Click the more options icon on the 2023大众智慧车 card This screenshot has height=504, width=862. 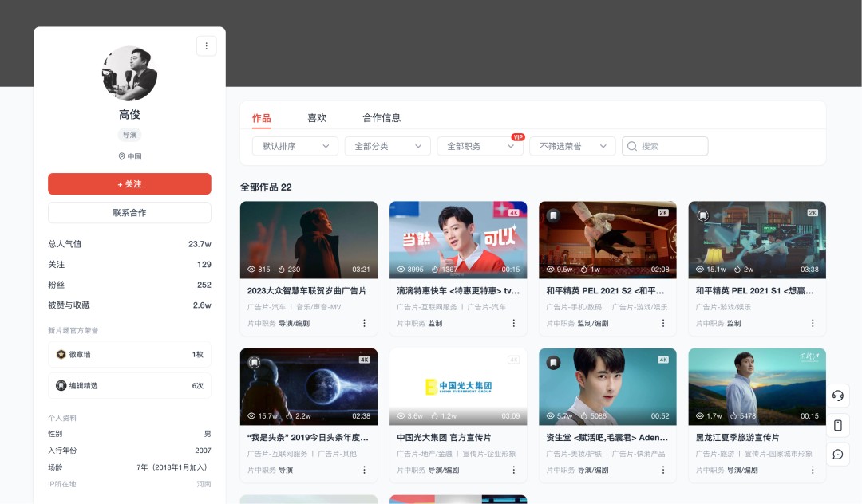[x=365, y=322]
